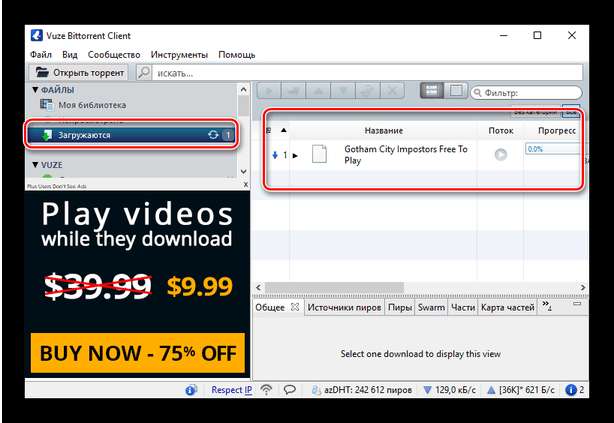Switch to the detailed list view toggle
The image size is (614, 423).
click(x=431, y=92)
